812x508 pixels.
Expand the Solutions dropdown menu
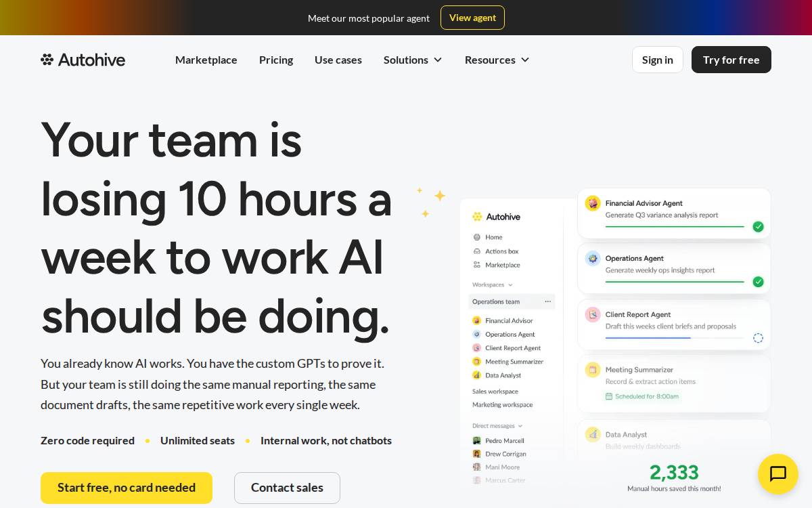[x=413, y=60]
